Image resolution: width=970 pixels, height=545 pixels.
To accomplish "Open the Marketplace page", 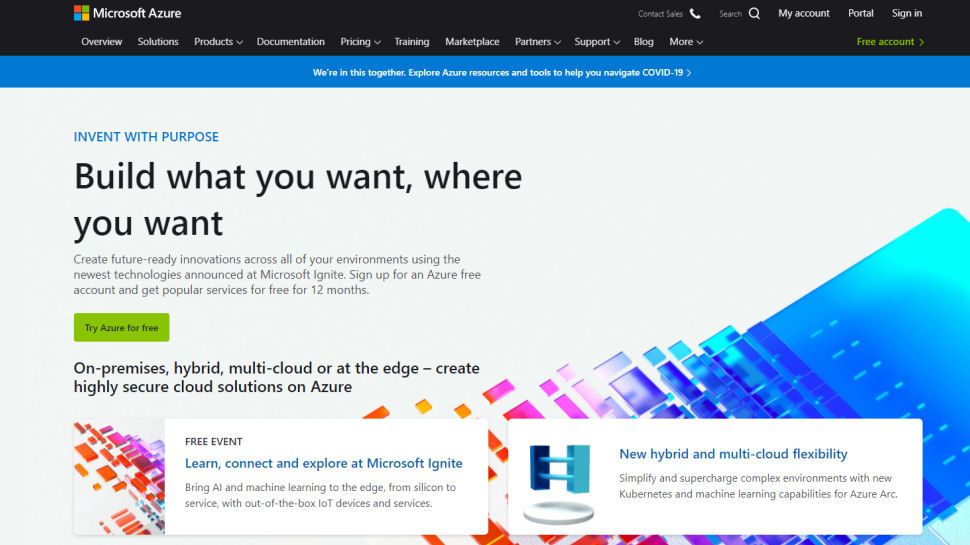I will click(472, 41).
